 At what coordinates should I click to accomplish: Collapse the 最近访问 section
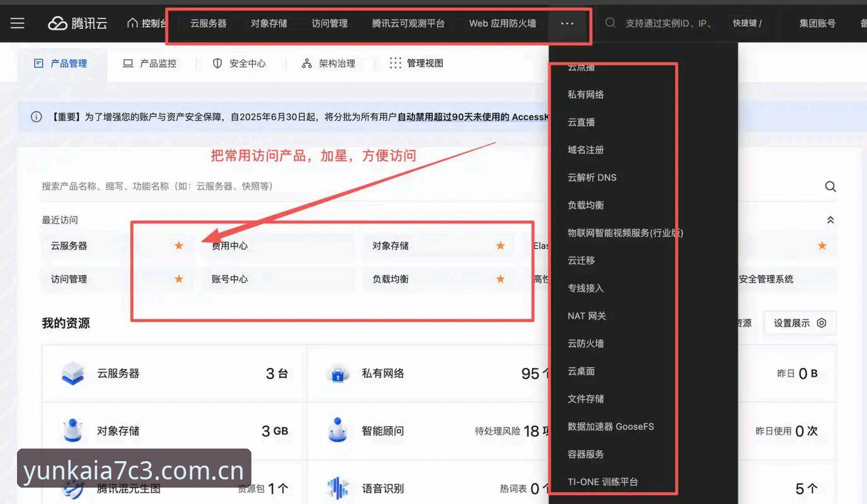click(x=830, y=220)
